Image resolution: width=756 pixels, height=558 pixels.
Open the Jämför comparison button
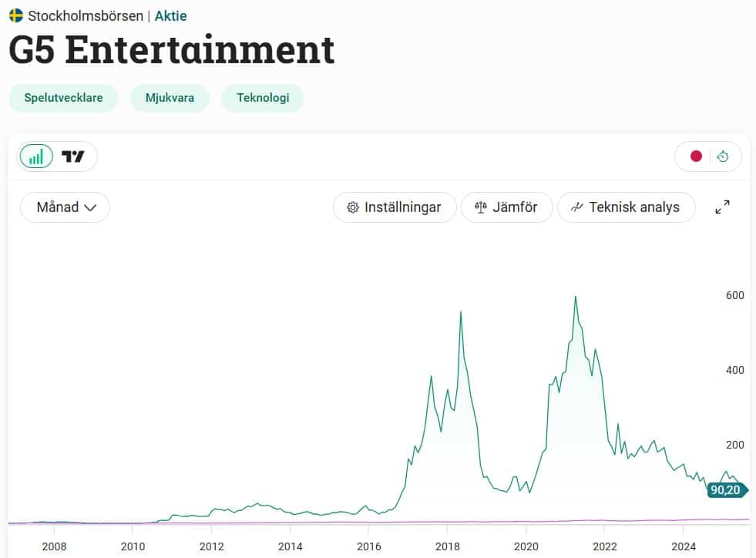(x=506, y=207)
